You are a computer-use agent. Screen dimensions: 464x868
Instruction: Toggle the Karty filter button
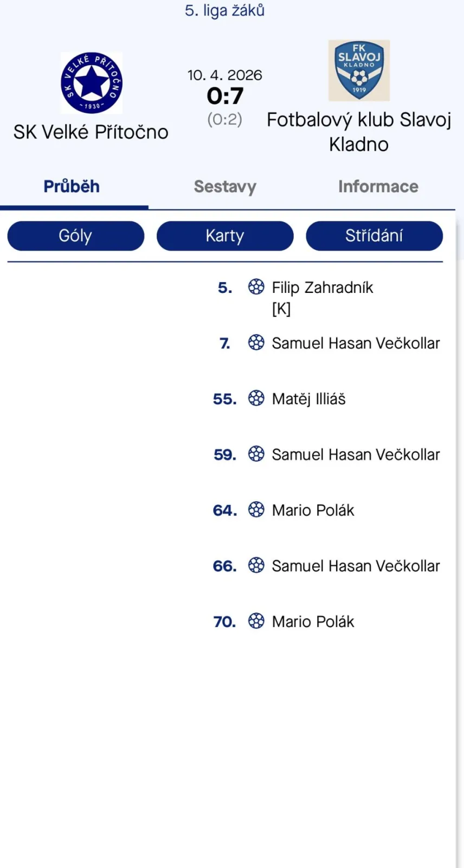click(x=225, y=236)
